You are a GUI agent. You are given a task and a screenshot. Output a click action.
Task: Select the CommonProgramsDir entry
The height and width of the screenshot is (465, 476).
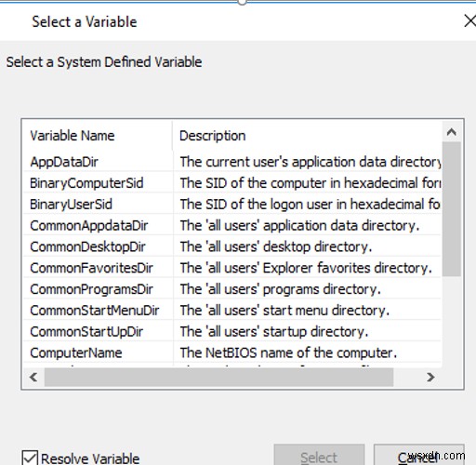(232, 289)
